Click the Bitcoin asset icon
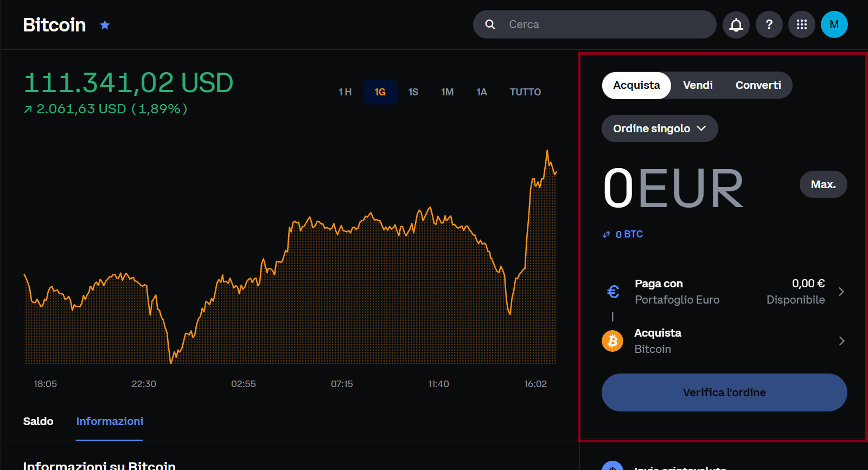This screenshot has height=470, width=868. tap(612, 341)
